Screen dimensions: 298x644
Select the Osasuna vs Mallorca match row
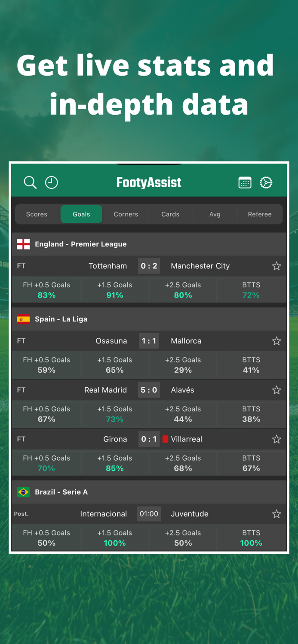(149, 341)
